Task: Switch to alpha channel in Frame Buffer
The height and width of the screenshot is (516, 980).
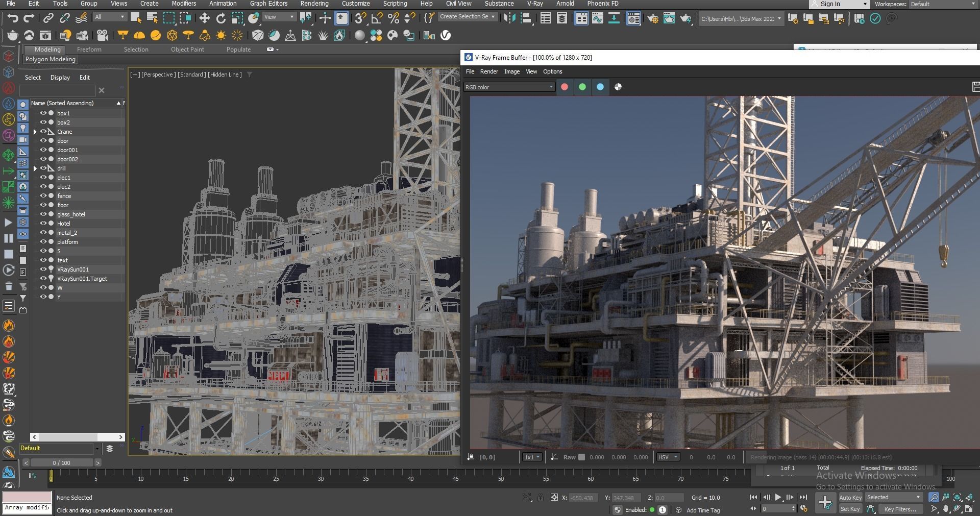Action: coord(618,87)
